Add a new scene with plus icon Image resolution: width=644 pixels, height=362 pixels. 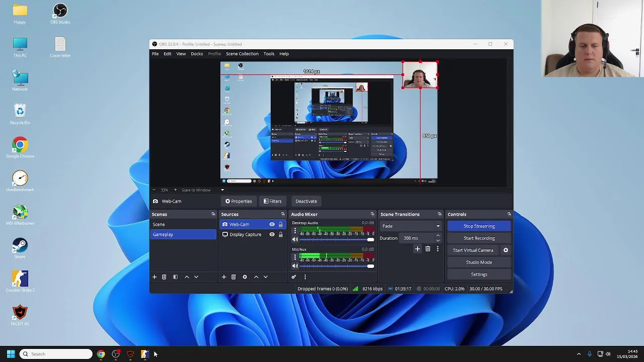154,277
